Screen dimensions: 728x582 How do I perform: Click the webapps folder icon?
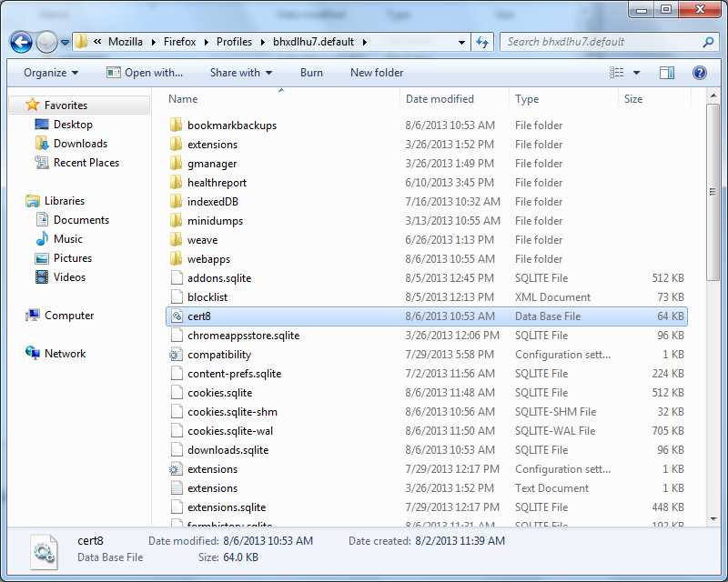click(176, 258)
